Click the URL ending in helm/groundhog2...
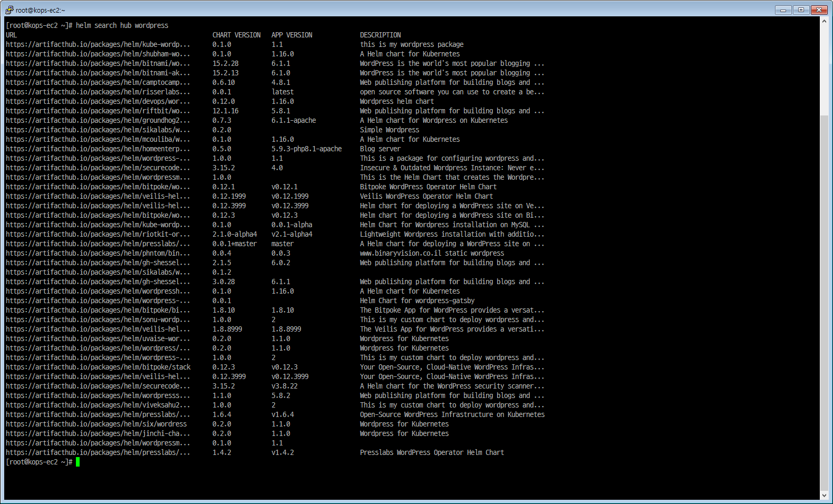 pyautogui.click(x=98, y=120)
